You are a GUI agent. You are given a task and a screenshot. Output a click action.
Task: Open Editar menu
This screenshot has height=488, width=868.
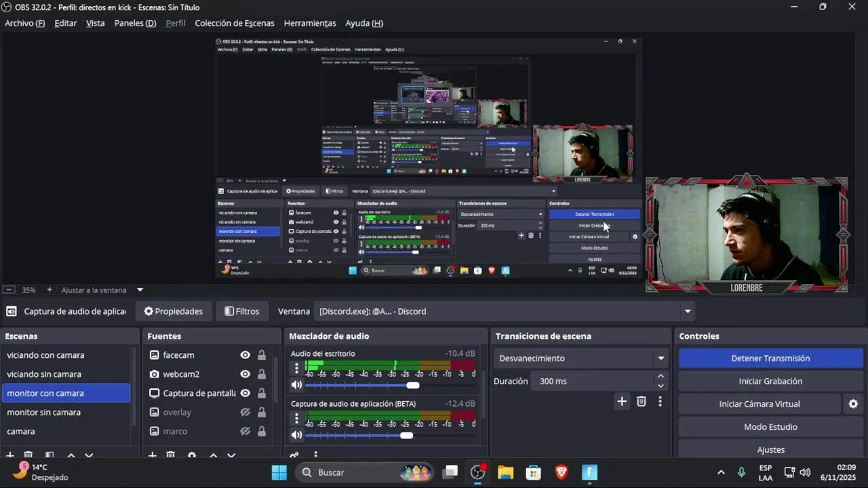coord(66,23)
